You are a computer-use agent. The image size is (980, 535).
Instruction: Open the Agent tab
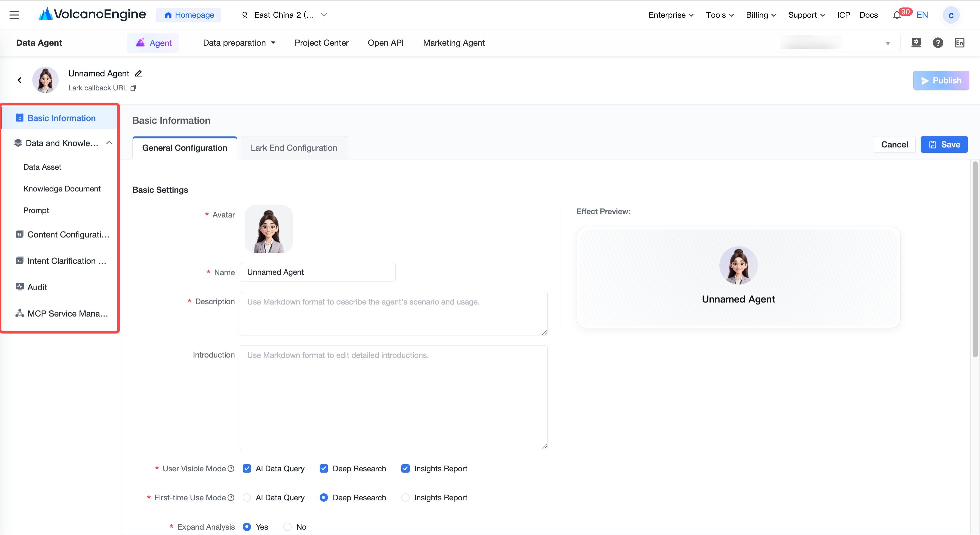[x=153, y=43]
